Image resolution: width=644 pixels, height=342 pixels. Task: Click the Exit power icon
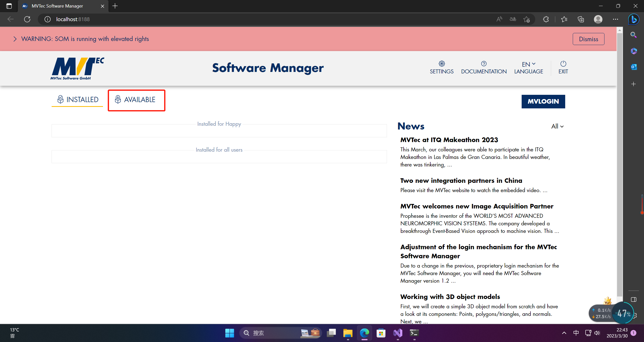pos(563,64)
